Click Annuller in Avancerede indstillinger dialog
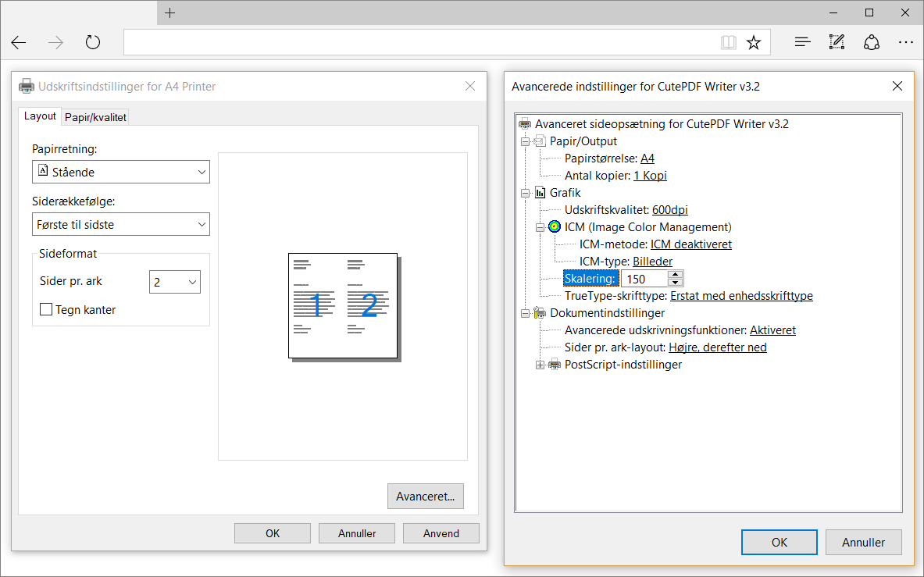This screenshot has width=924, height=577. tap(863, 543)
